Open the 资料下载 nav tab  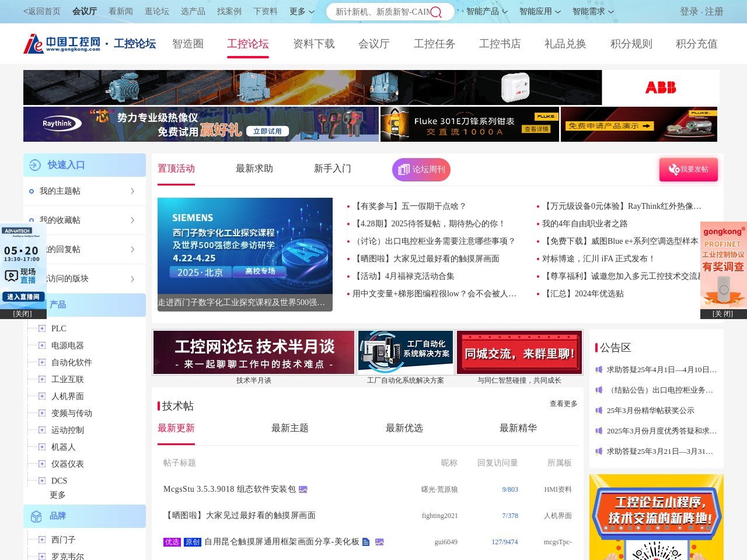(314, 44)
